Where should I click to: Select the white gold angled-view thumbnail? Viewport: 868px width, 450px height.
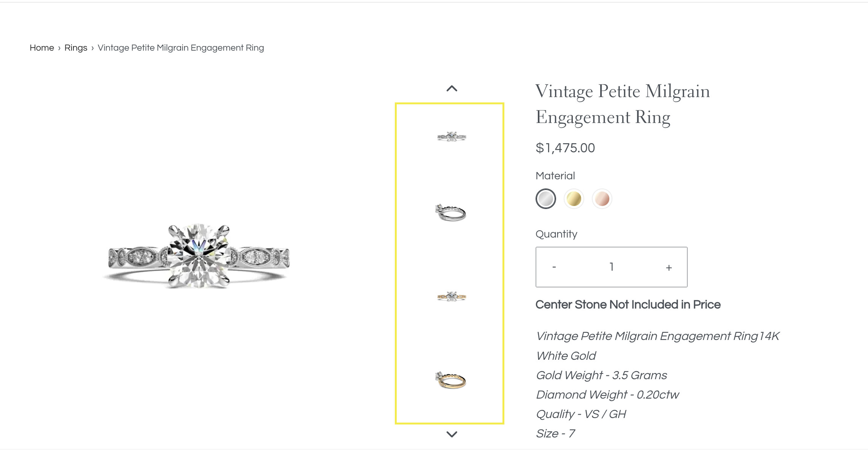click(x=451, y=212)
